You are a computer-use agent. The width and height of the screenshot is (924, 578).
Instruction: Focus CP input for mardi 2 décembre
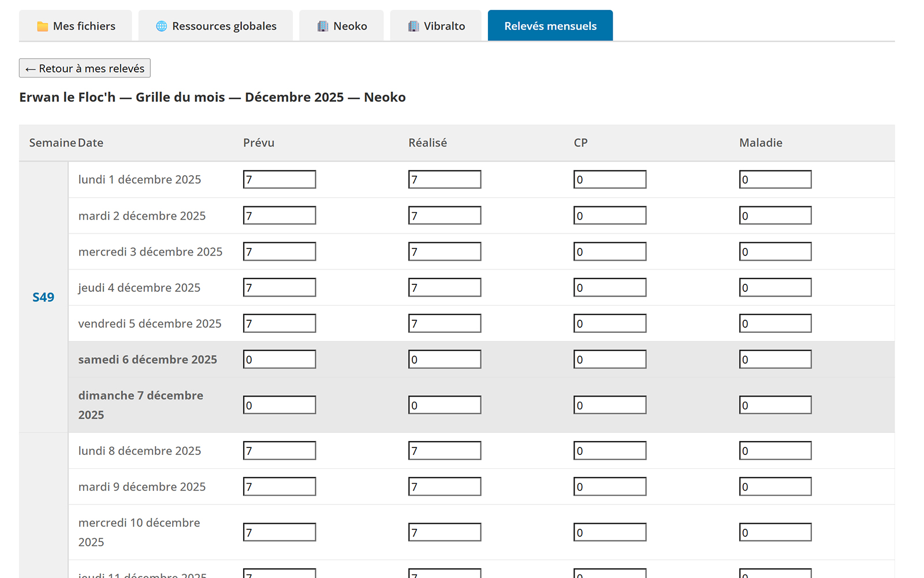click(610, 216)
